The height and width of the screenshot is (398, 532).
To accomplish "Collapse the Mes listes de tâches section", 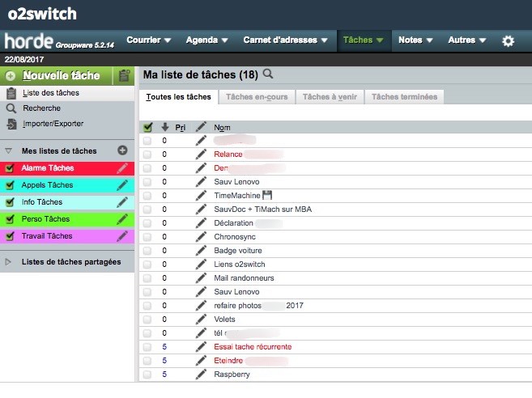I will click(9, 151).
